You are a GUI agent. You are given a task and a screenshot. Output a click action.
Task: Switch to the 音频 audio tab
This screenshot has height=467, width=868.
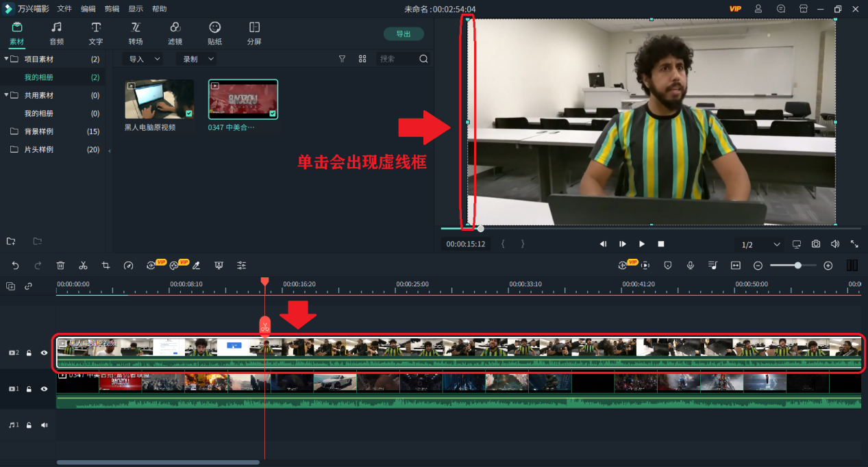[56, 34]
